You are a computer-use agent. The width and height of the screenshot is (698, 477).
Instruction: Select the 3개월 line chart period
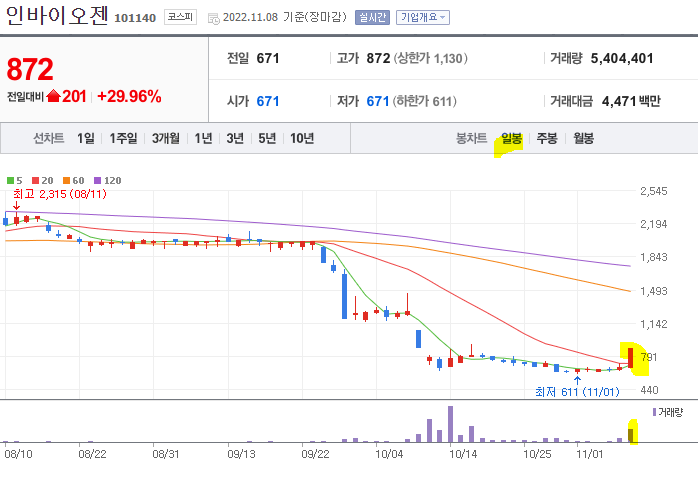(x=166, y=138)
